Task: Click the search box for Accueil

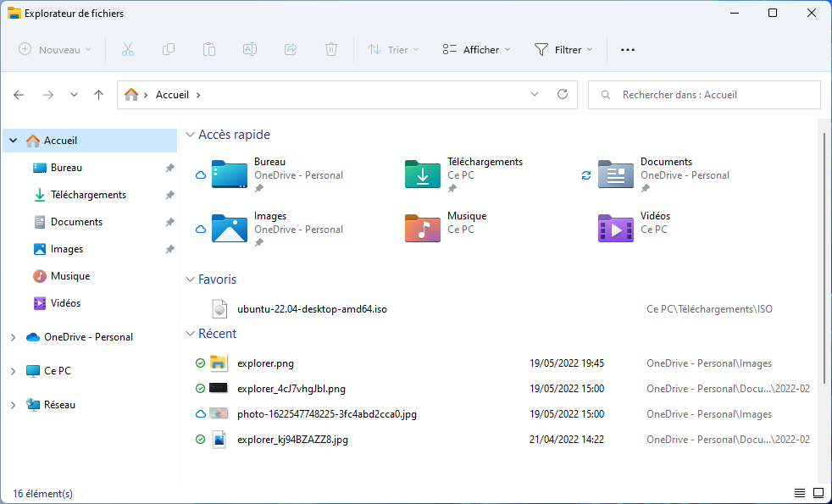Action: (x=712, y=95)
